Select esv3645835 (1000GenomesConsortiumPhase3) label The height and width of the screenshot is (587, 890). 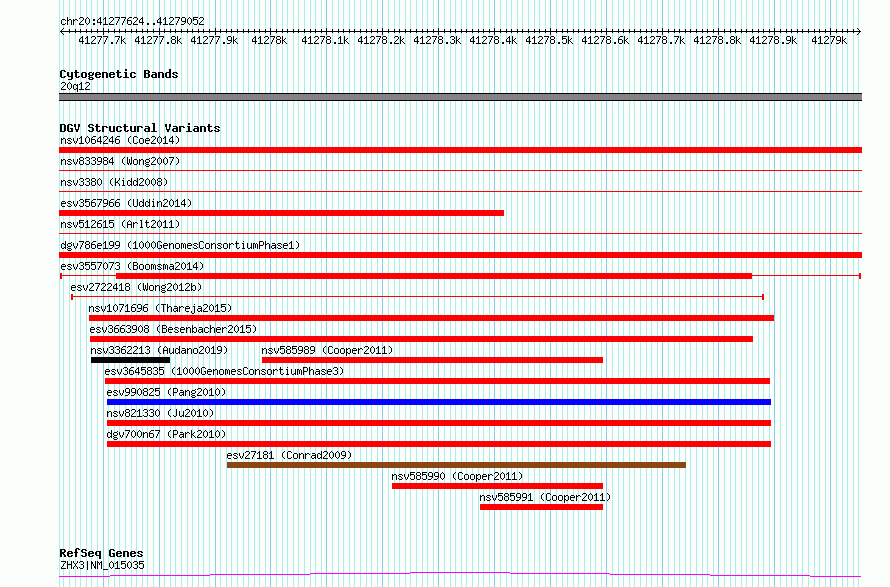(x=224, y=371)
